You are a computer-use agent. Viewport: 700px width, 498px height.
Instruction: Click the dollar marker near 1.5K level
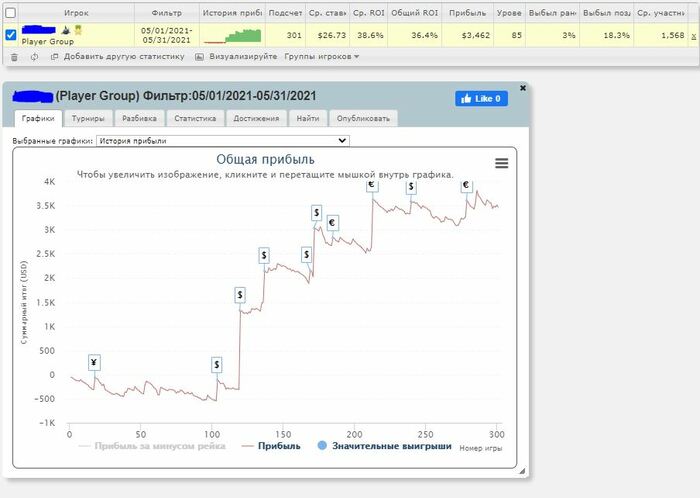click(x=240, y=295)
